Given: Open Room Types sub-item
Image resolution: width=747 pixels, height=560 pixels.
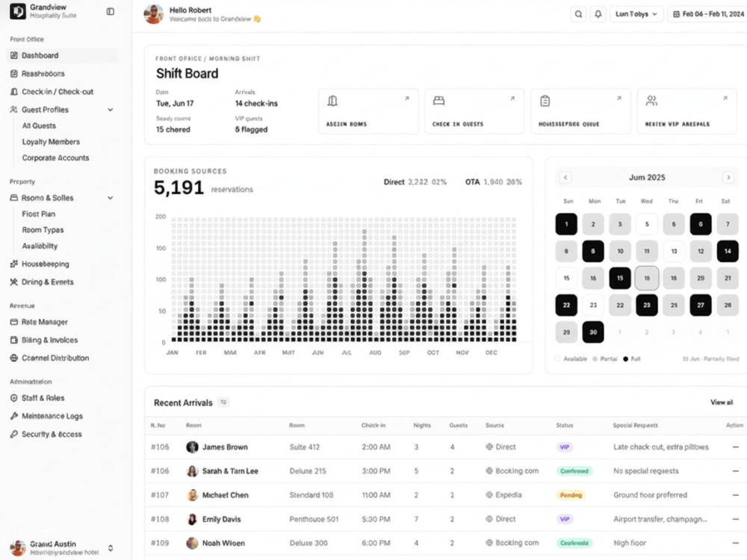Looking at the screenshot, I should coord(43,230).
